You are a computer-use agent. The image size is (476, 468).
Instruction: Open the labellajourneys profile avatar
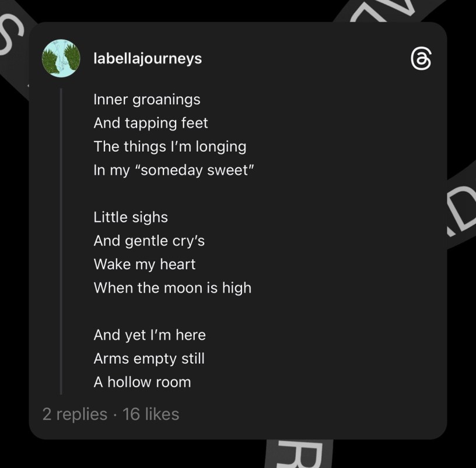coord(61,58)
